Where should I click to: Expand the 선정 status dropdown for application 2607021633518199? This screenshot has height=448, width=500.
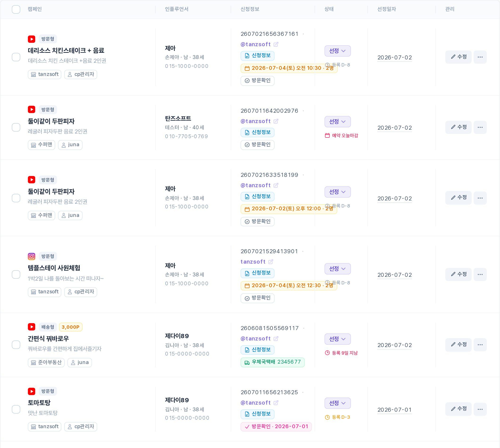tap(337, 192)
